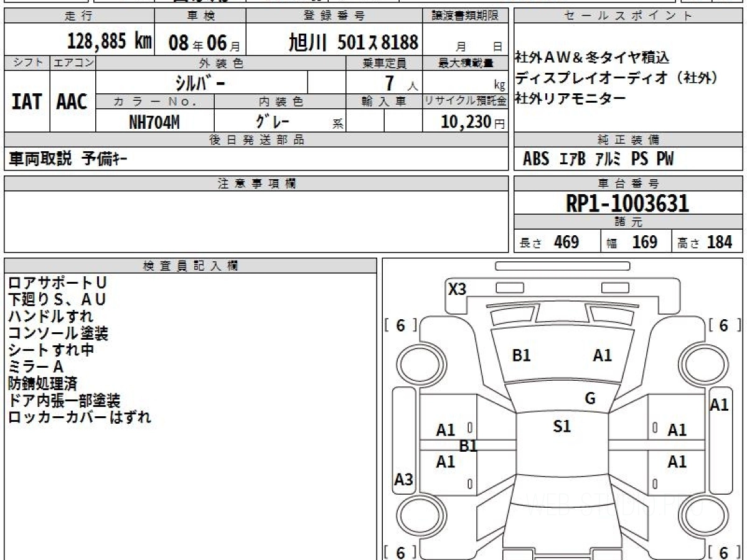This screenshot has height=560, width=747.
Task: Click the AAC air conditioner value
Action: (x=72, y=102)
